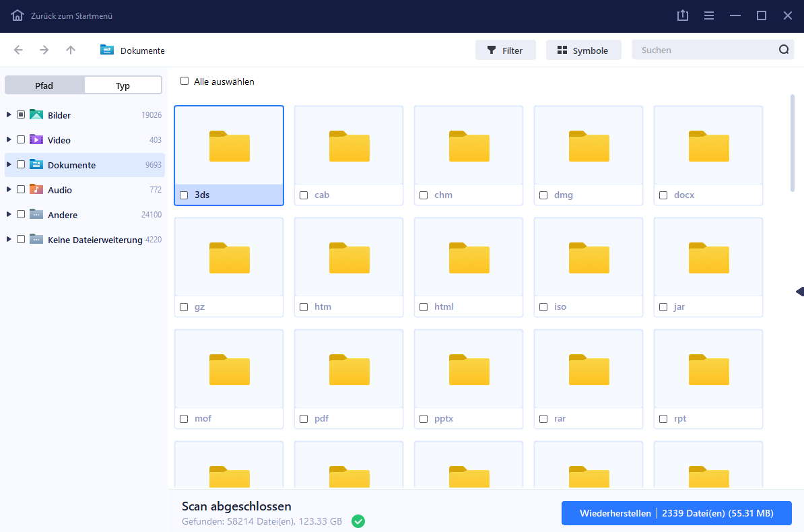Click the vertical scrollbar of file grid

792,143
